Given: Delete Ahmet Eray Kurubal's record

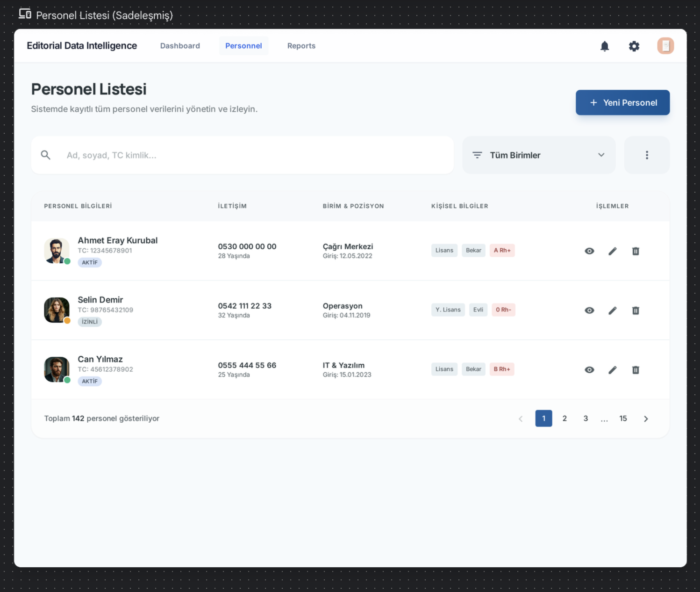Looking at the screenshot, I should (x=636, y=251).
